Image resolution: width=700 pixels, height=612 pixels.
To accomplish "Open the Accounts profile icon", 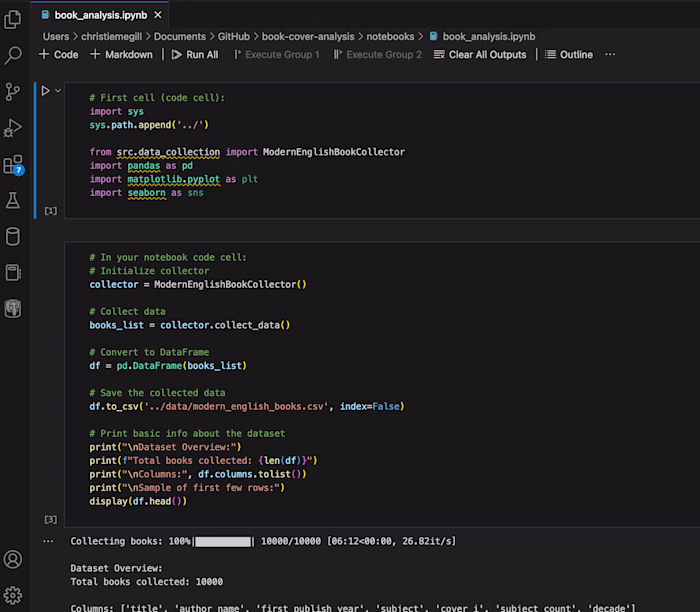I will click(12, 559).
